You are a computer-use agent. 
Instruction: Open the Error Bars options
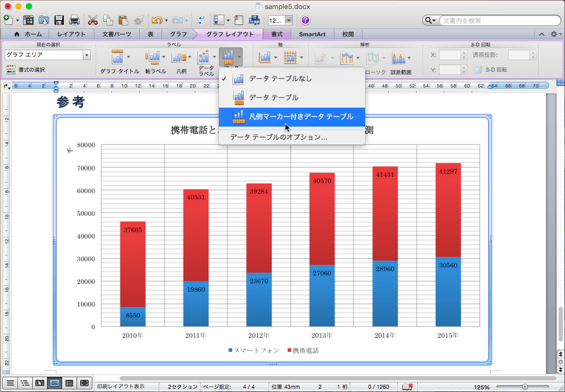401,62
